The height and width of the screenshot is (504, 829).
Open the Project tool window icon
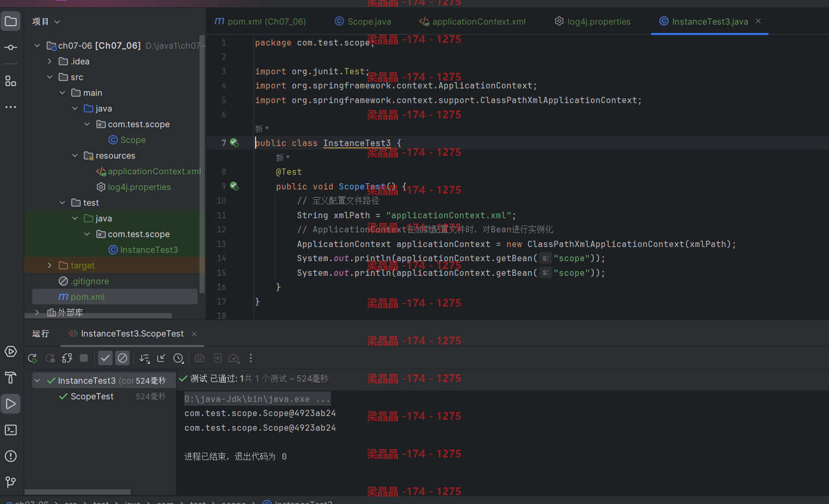pyautogui.click(x=10, y=21)
